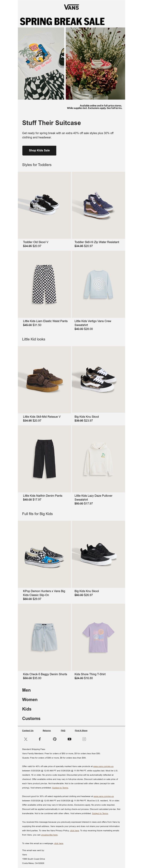This screenshot has width=143, height=868.
Task: Open the X (Twitter) social icon
Action: [26, 739]
